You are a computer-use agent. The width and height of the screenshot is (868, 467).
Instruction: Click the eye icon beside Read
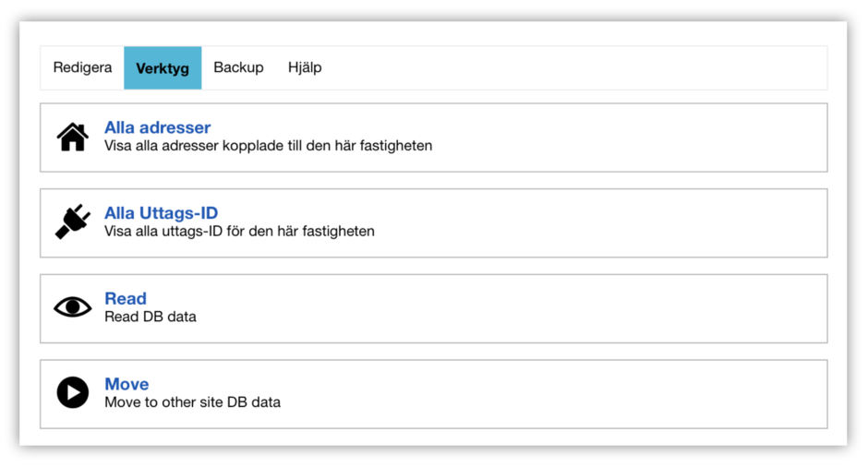(x=73, y=307)
